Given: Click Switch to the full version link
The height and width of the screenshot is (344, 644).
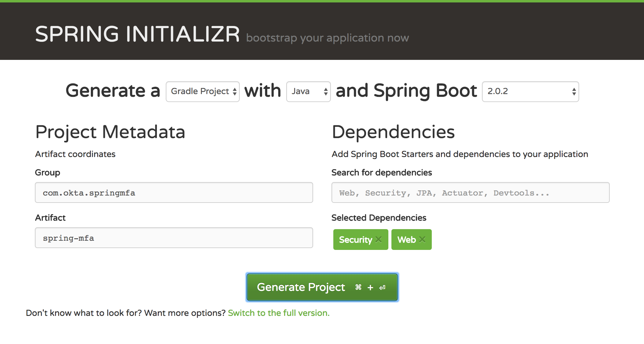Looking at the screenshot, I should click(279, 313).
